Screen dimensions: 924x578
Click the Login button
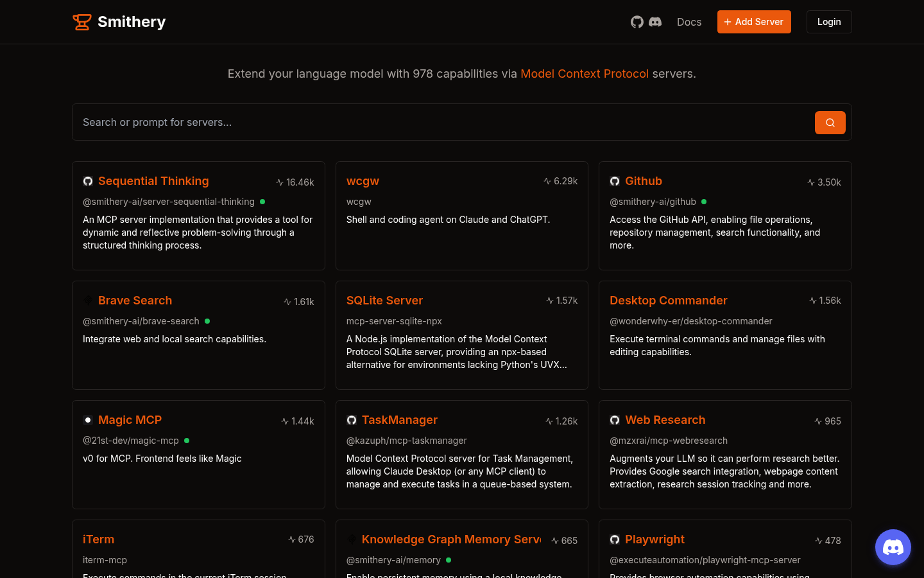click(x=828, y=22)
